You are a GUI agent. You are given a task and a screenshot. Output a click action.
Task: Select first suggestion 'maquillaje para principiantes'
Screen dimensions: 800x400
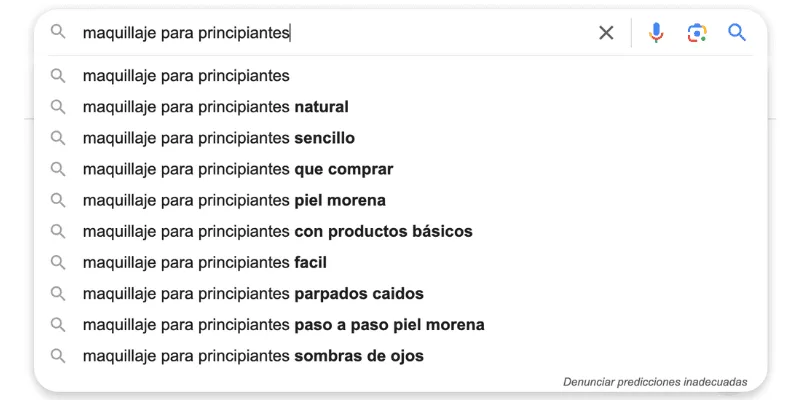click(x=186, y=76)
